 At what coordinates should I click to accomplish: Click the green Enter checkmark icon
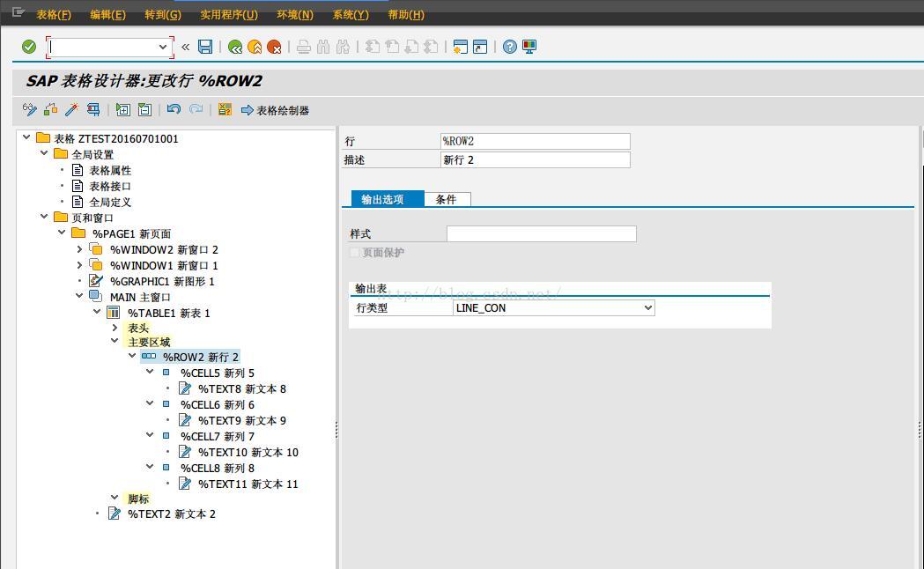pyautogui.click(x=29, y=47)
